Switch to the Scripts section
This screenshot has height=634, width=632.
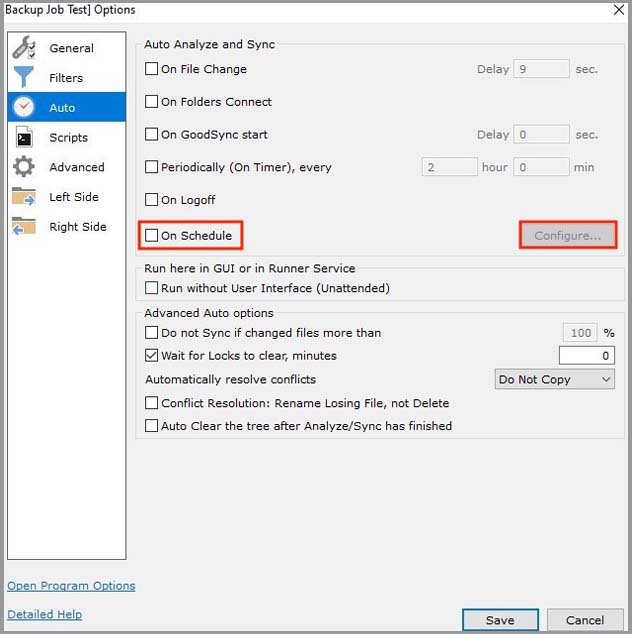point(68,138)
